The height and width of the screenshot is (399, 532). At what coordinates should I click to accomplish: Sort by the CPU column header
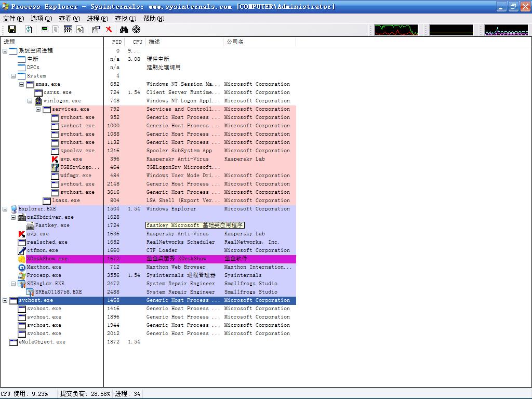coord(135,42)
